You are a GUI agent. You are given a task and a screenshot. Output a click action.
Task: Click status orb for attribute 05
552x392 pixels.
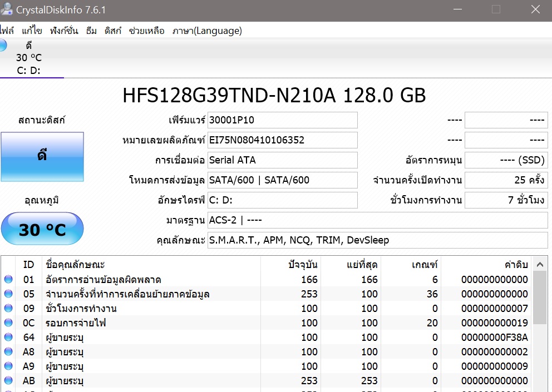click(8, 294)
